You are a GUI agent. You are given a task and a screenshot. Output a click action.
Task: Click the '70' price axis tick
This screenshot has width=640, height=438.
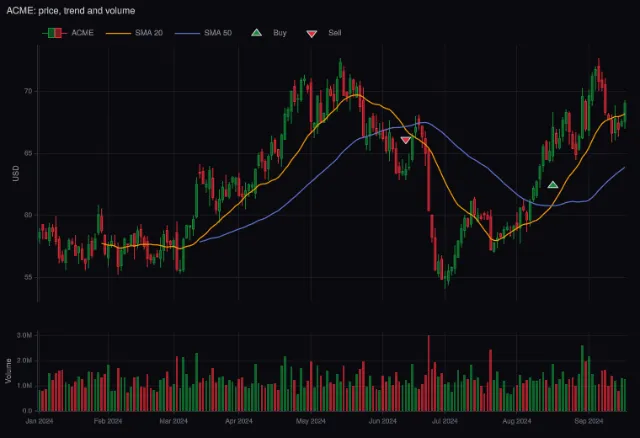click(x=28, y=91)
